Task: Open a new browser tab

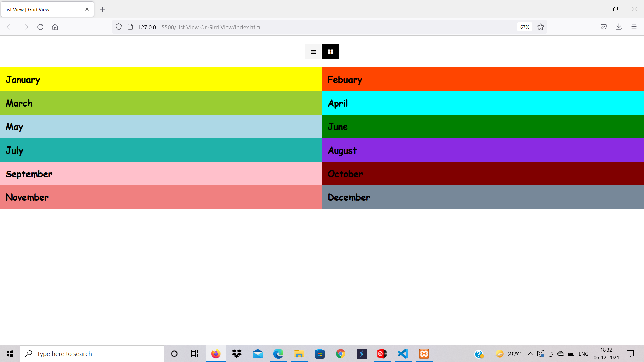Action: pos(103,9)
